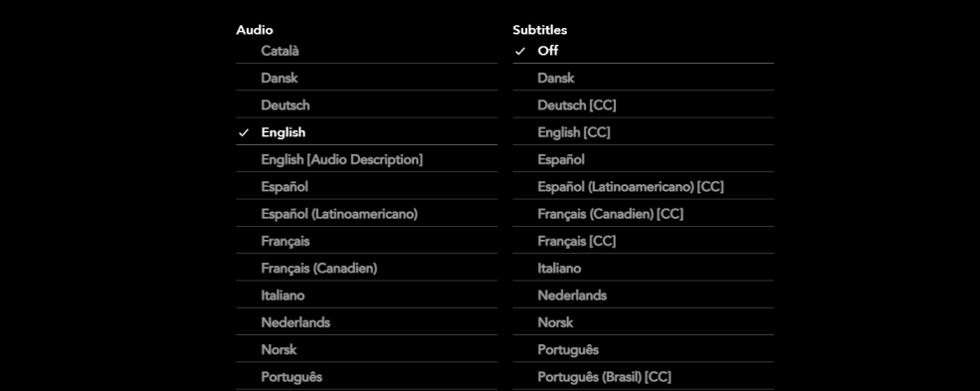Image resolution: width=980 pixels, height=391 pixels.
Task: Select the checkmark beside subtitles Off
Action: point(520,51)
